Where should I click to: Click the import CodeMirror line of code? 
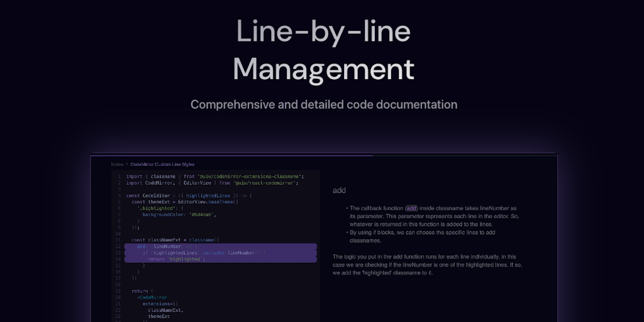[x=212, y=183]
